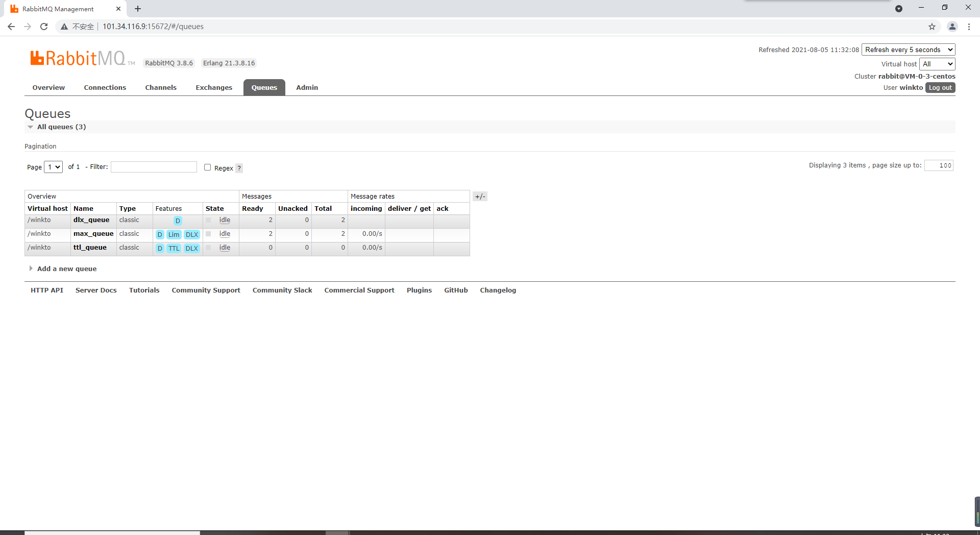Open the Community Slack footer link

click(282, 290)
